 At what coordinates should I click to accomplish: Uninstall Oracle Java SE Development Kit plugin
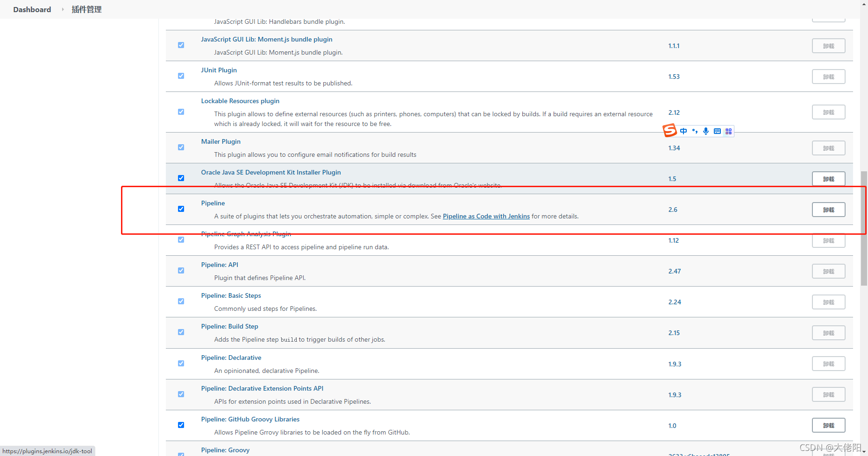pos(829,179)
